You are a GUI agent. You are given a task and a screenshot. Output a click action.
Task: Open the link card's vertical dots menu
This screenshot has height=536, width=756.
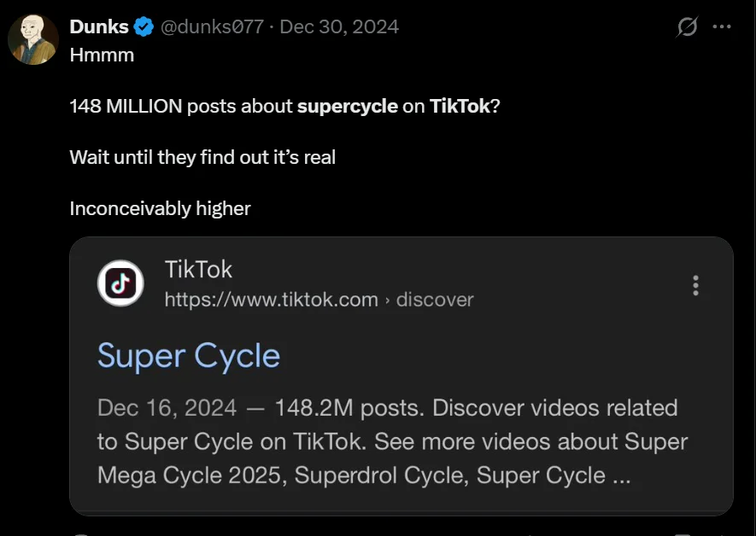coord(695,285)
